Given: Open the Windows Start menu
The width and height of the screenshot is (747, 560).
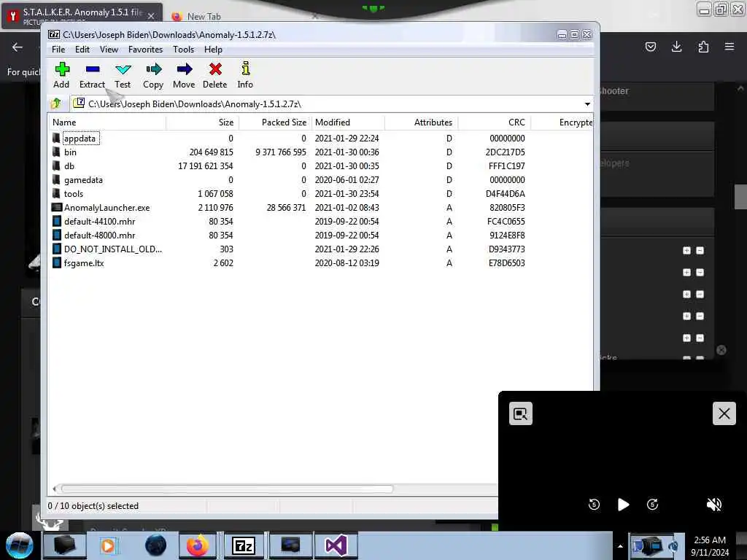Looking at the screenshot, I should click(x=19, y=545).
